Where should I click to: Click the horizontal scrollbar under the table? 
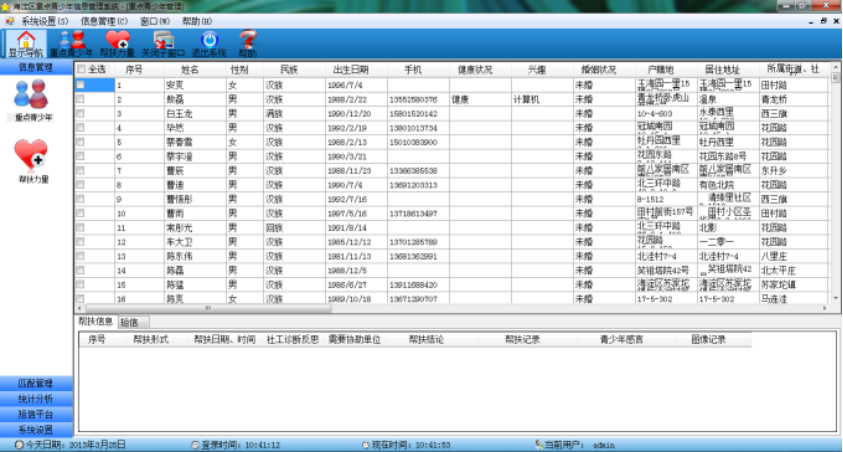point(450,309)
